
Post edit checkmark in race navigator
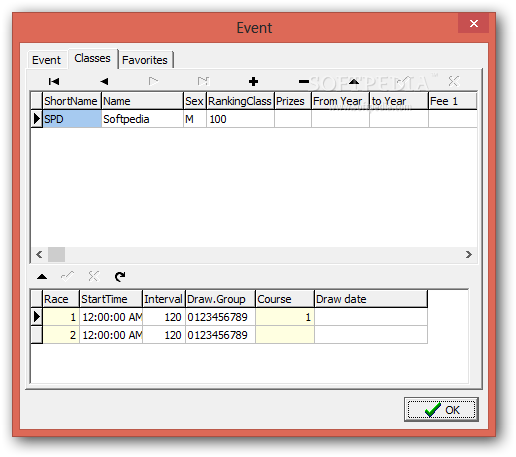tap(68, 276)
